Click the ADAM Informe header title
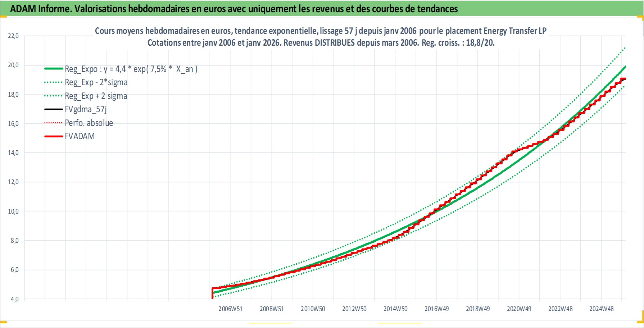Screen dimensions: 644x328 (234, 9)
